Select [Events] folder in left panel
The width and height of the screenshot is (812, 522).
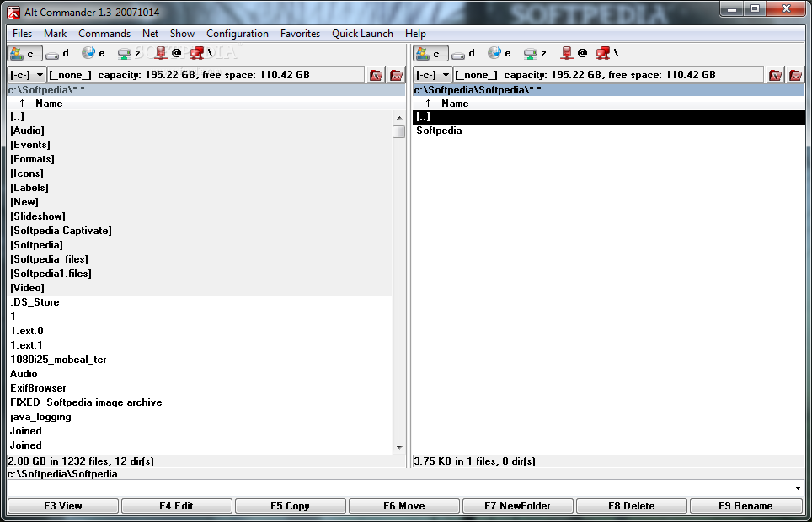200,145
